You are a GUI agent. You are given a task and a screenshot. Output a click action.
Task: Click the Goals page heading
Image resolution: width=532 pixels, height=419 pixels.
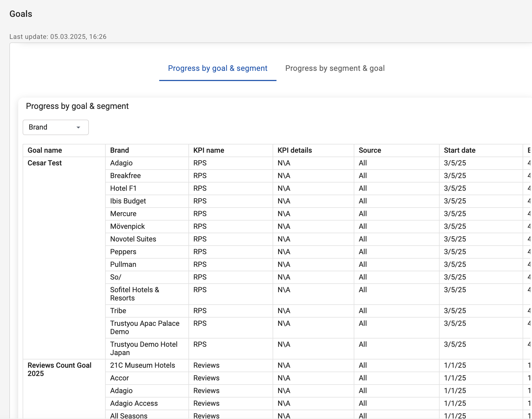tap(21, 14)
